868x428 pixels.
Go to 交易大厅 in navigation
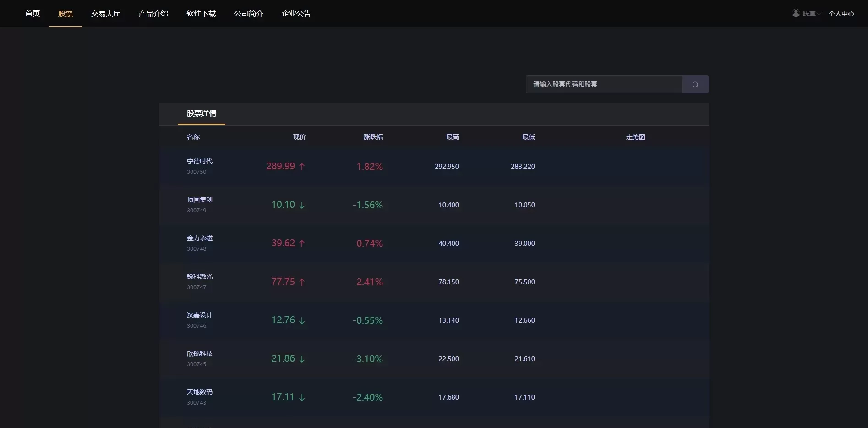pyautogui.click(x=105, y=14)
